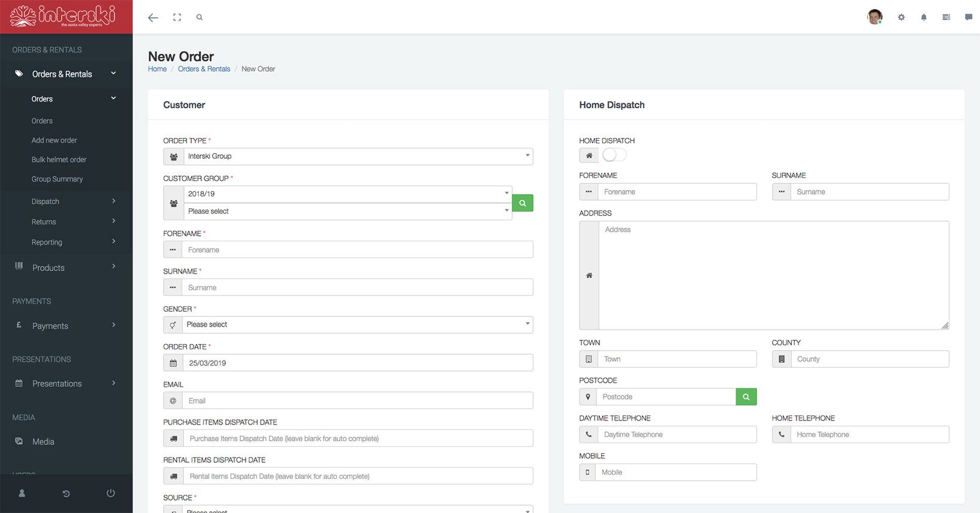The height and width of the screenshot is (513, 980).
Task: Go to Orders & Rentals breadcrumb link
Action: pyautogui.click(x=204, y=69)
